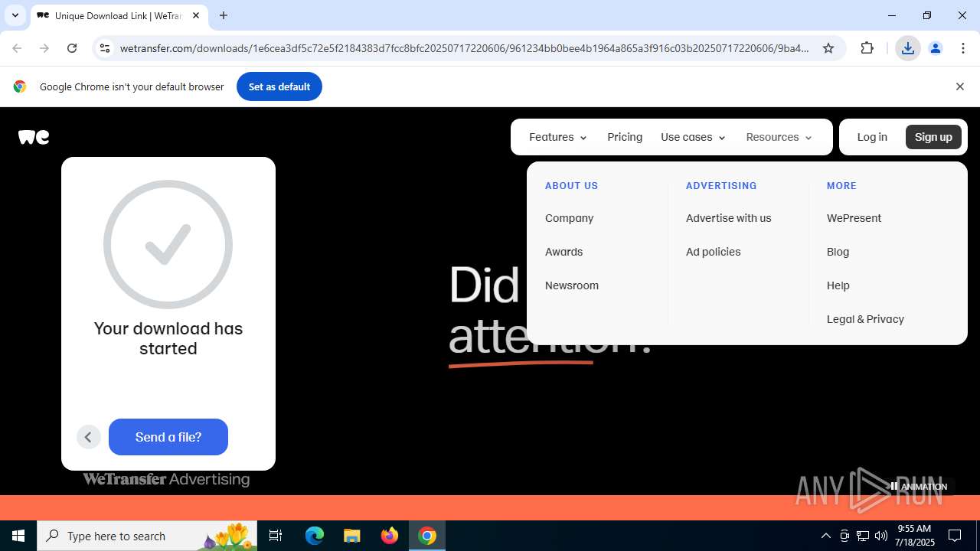
Task: Click the Sign up button
Action: [x=933, y=137]
